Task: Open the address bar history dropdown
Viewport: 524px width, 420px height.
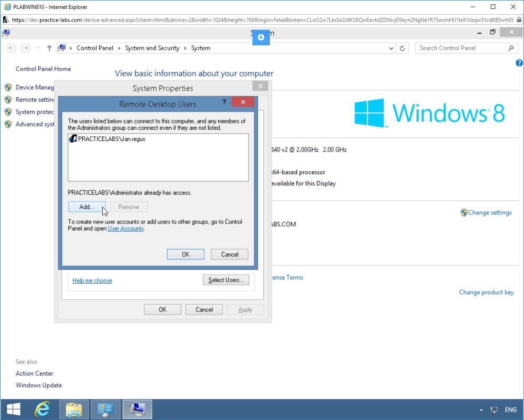Action: tap(391, 48)
